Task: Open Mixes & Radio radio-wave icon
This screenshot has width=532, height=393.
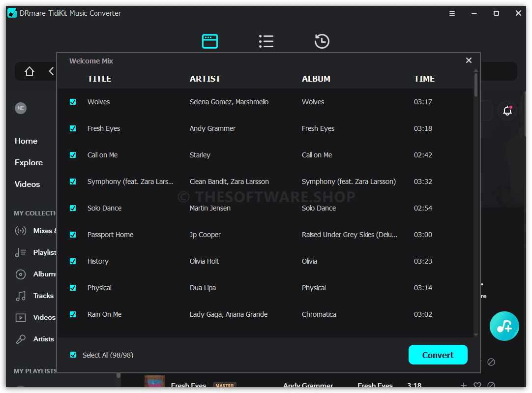Action: point(21,231)
